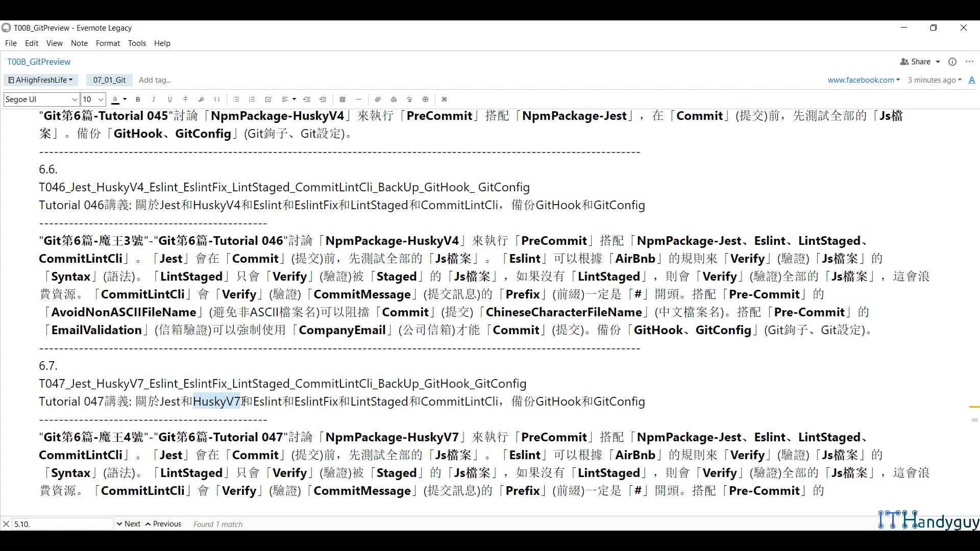Open the font family dropdown
Screen dimensions: 980x551
(40, 99)
